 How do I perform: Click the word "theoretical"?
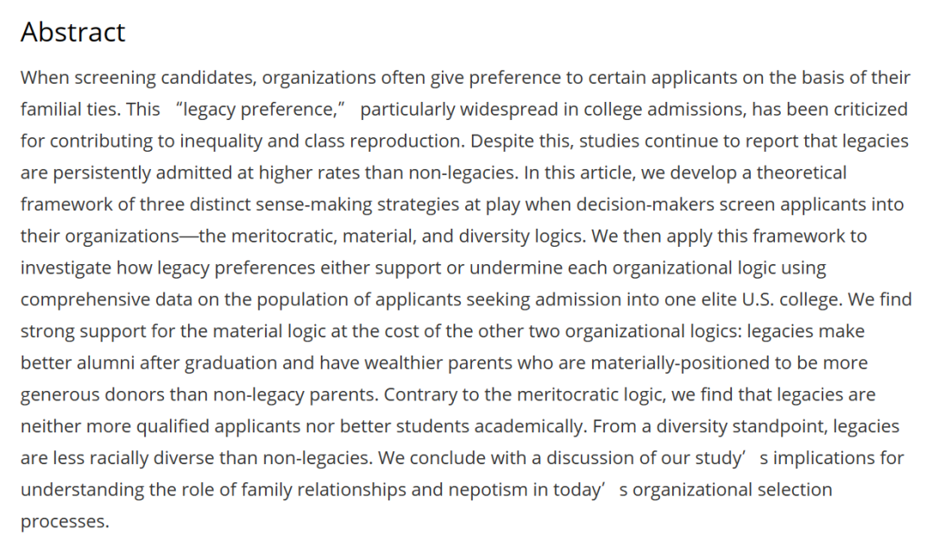[x=801, y=173]
